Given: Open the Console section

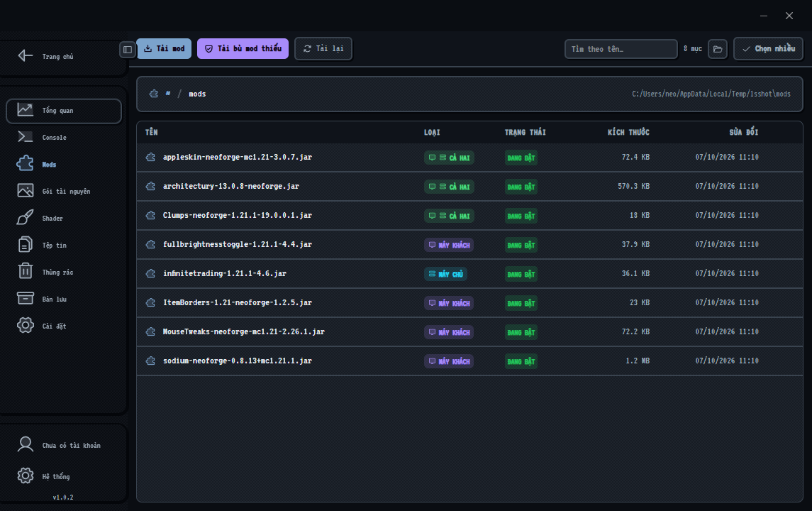Looking at the screenshot, I should coord(64,138).
